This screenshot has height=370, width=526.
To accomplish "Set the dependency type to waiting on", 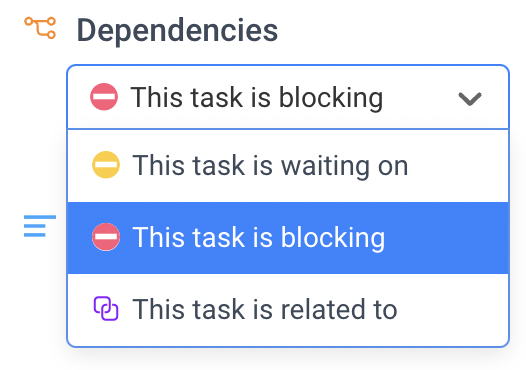I will click(288, 166).
